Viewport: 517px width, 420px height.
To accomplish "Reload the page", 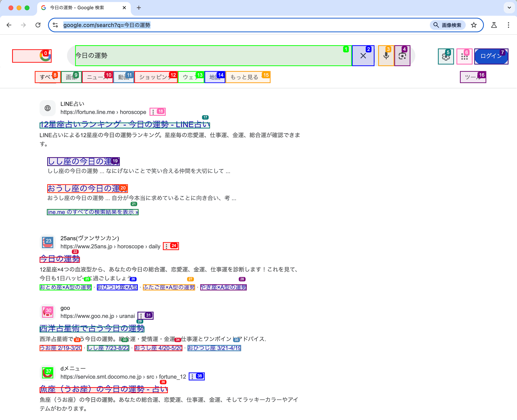I will (38, 25).
